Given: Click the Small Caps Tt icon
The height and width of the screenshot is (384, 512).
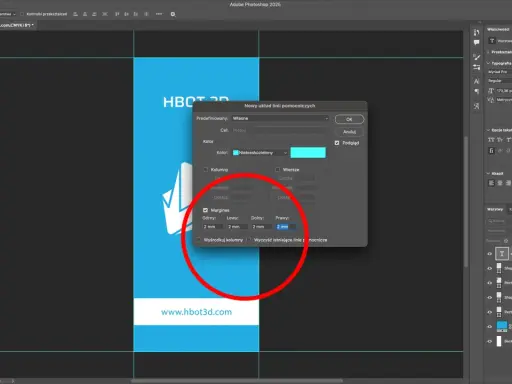Looking at the screenshot, I should pos(500,140).
